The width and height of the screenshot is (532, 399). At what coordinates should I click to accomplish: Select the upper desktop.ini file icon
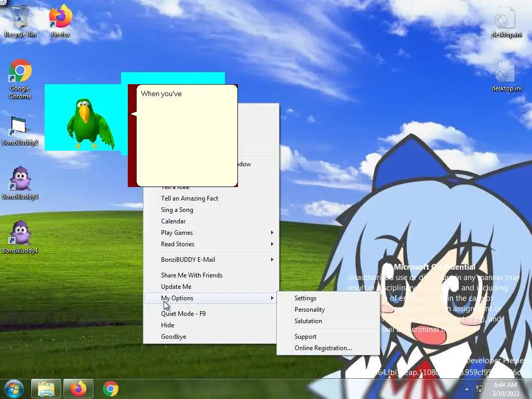[506, 21]
